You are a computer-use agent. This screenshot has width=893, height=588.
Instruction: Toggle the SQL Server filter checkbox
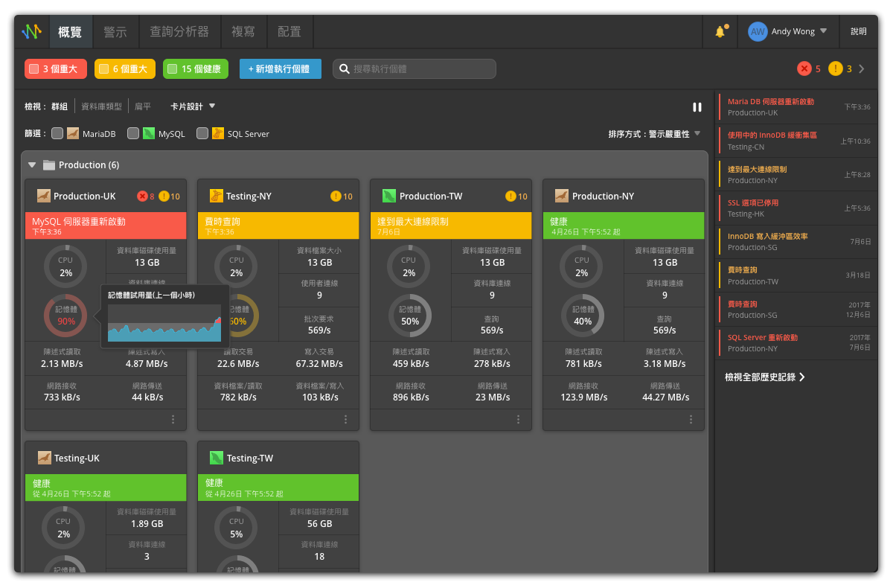[202, 134]
